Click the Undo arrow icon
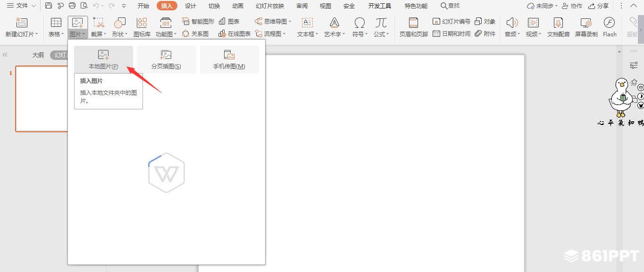This screenshot has width=644, height=272. pos(96,6)
